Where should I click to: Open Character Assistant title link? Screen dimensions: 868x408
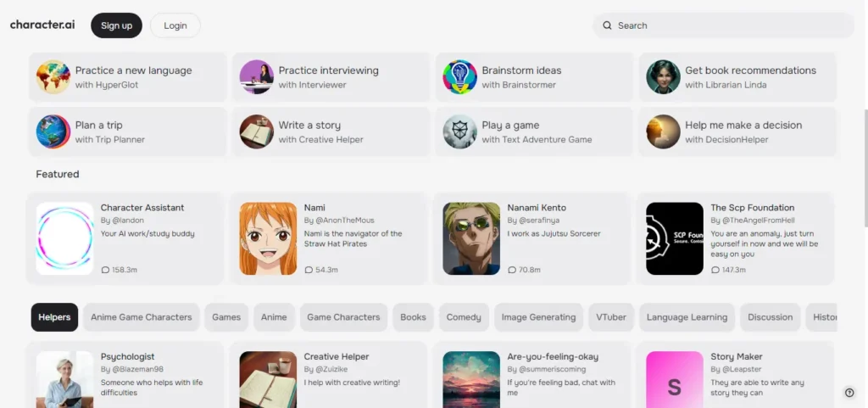coord(142,208)
